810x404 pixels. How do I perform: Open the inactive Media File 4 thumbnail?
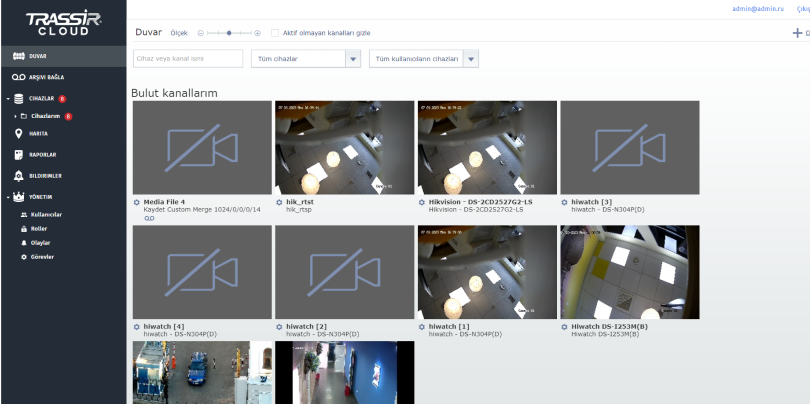pyautogui.click(x=202, y=148)
